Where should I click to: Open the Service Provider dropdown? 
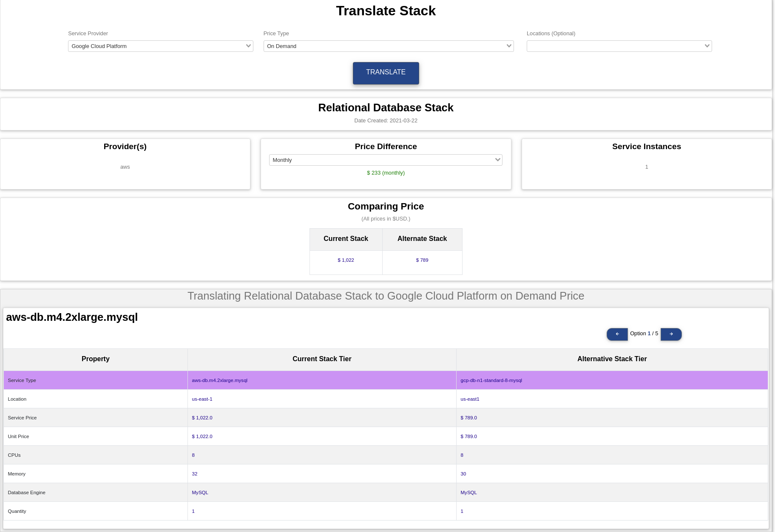(160, 46)
